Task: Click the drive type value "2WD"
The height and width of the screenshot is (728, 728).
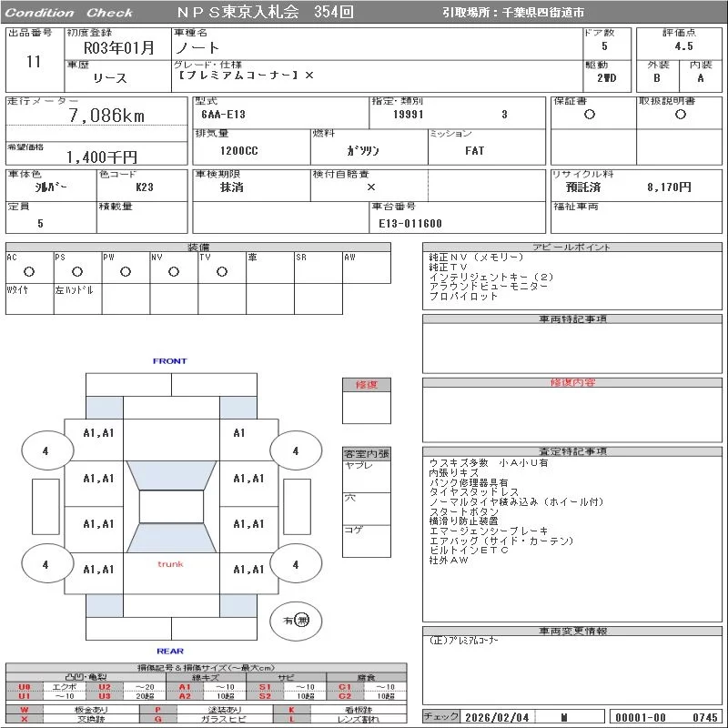Action: click(x=606, y=78)
